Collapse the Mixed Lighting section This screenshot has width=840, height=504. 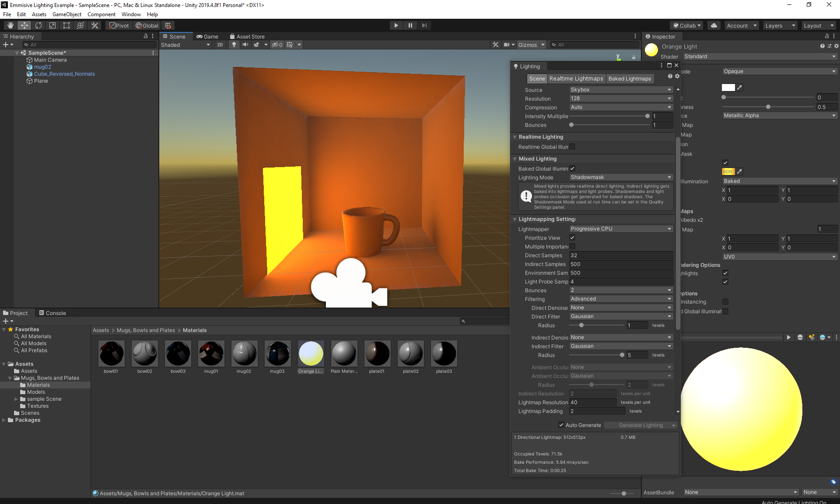[515, 158]
